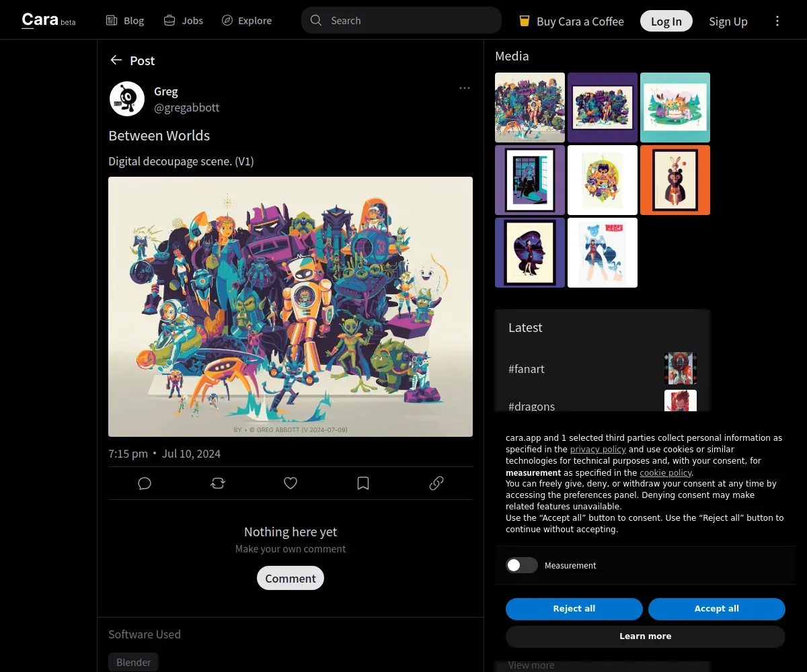Click Reject all cookies button
The width and height of the screenshot is (807, 672).
(574, 609)
